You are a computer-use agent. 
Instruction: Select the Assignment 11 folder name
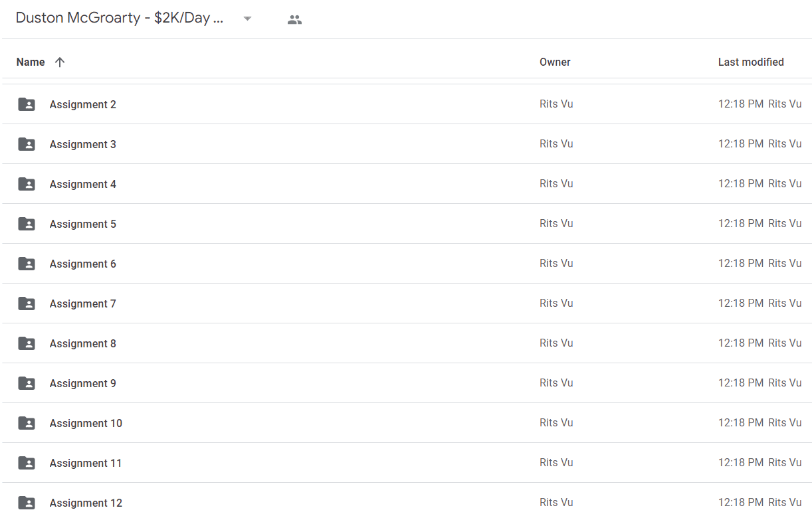[86, 463]
